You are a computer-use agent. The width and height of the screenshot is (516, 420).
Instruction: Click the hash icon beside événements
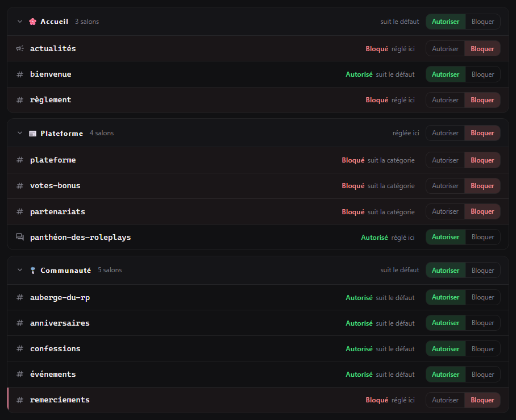tap(20, 374)
